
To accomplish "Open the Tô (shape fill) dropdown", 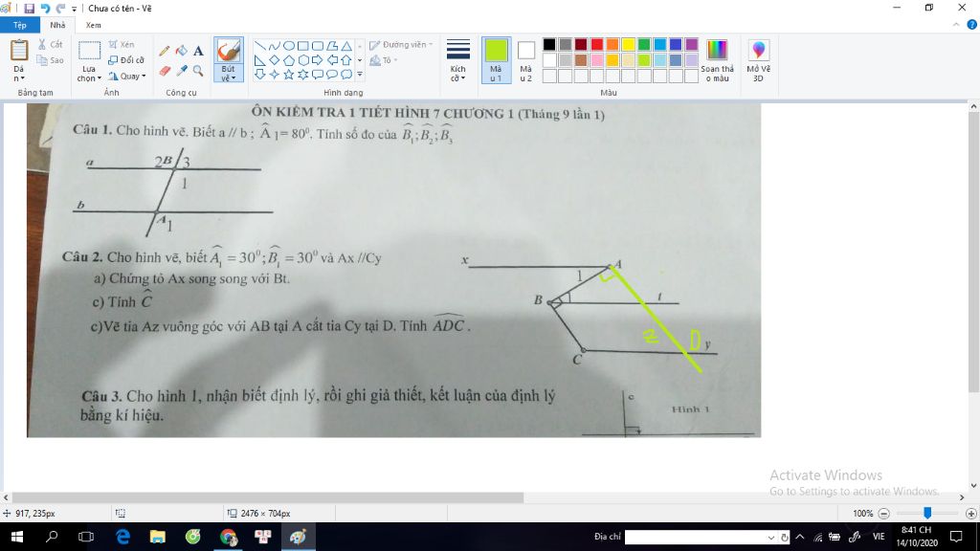I will [x=384, y=60].
